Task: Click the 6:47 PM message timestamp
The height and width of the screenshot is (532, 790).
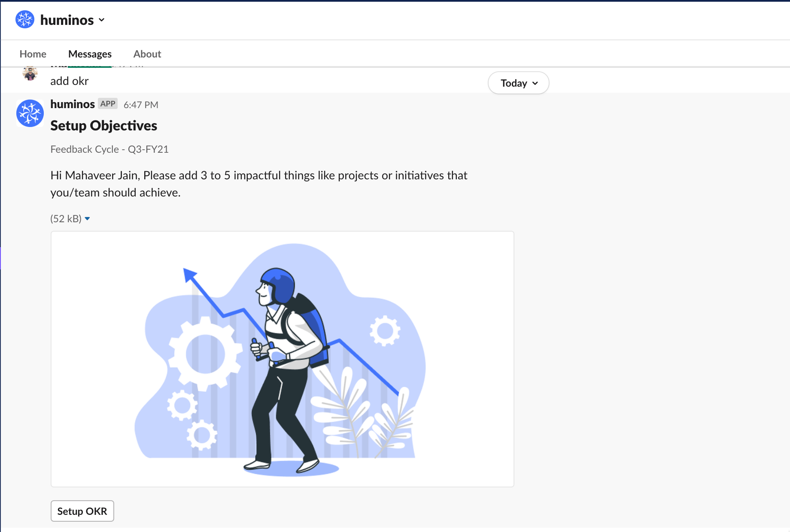Action: coord(141,105)
